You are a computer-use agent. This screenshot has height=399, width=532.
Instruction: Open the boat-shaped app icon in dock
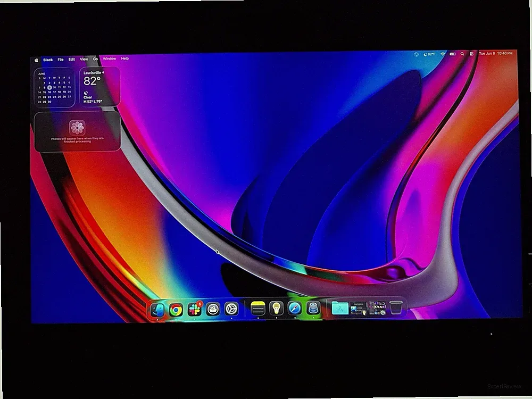click(213, 309)
